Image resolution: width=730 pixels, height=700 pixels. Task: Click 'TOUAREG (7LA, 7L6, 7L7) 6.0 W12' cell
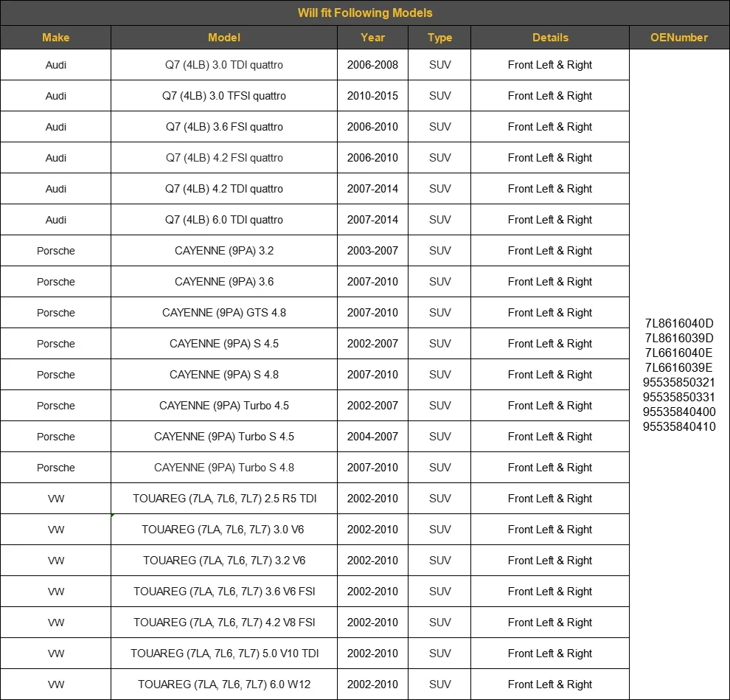click(x=224, y=685)
